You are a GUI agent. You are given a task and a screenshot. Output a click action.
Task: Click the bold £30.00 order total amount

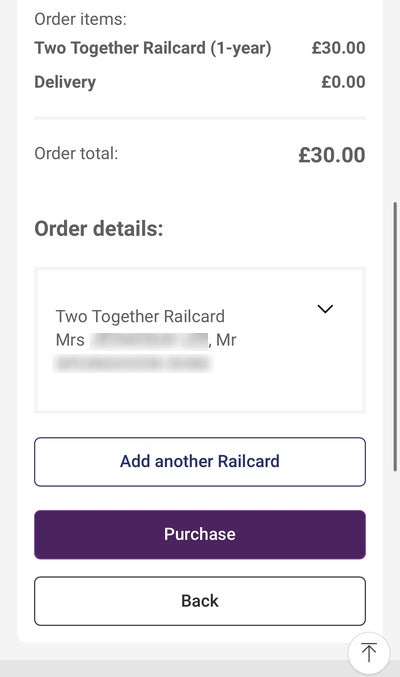click(332, 155)
